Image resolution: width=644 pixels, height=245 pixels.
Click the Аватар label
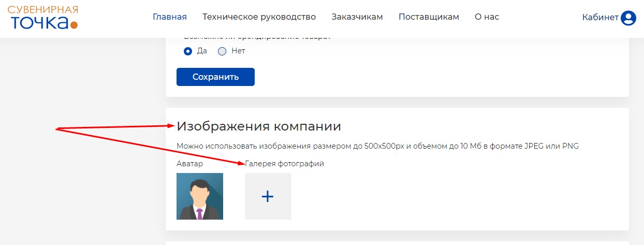[189, 164]
